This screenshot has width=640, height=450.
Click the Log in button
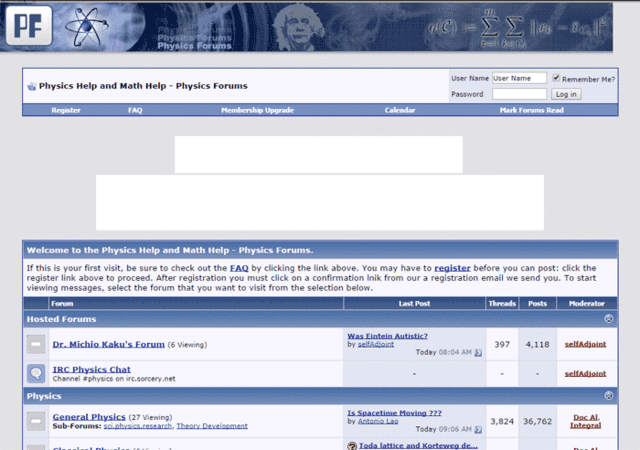tap(566, 94)
